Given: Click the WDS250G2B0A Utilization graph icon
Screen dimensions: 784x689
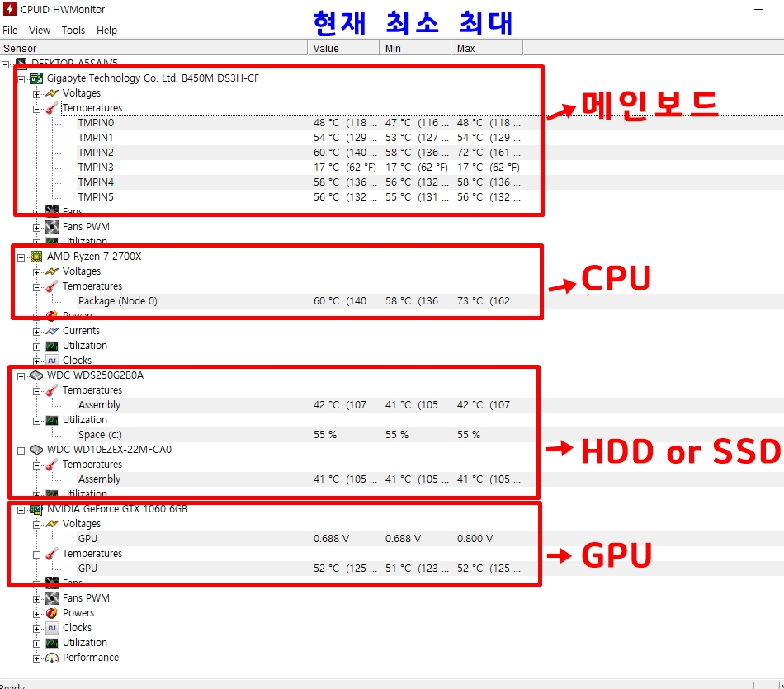Looking at the screenshot, I should pyautogui.click(x=52, y=420).
